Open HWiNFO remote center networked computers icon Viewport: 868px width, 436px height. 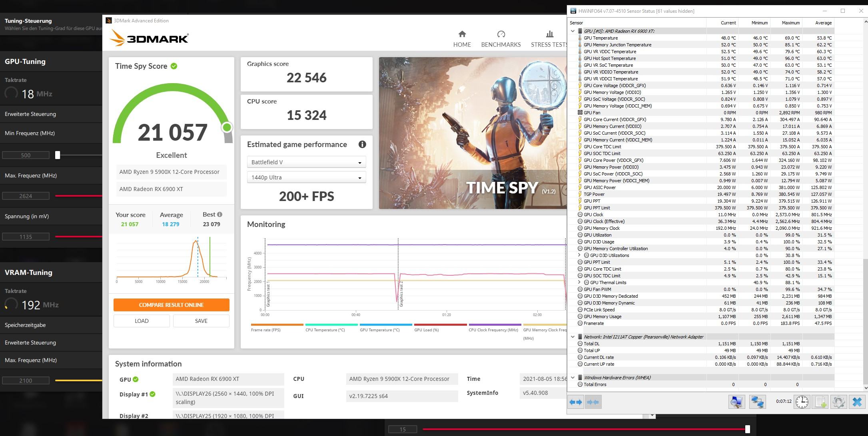coord(757,402)
